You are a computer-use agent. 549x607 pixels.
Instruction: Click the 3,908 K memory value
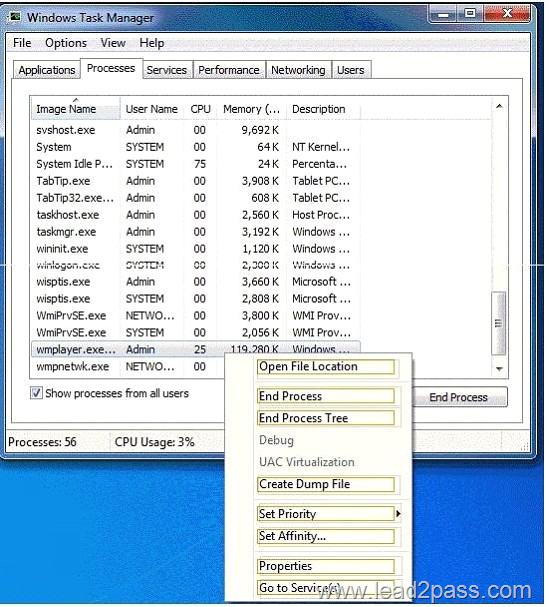click(260, 181)
